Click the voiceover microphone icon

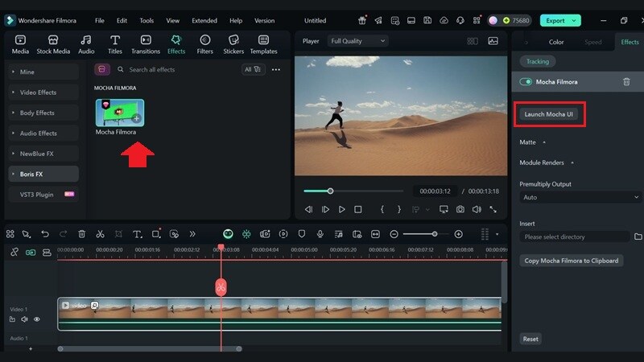coord(320,234)
